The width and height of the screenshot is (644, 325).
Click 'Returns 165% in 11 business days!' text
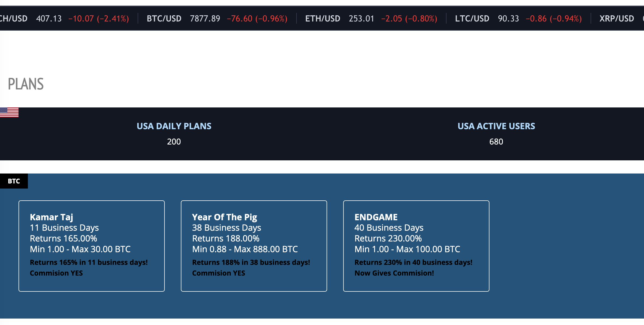click(89, 262)
